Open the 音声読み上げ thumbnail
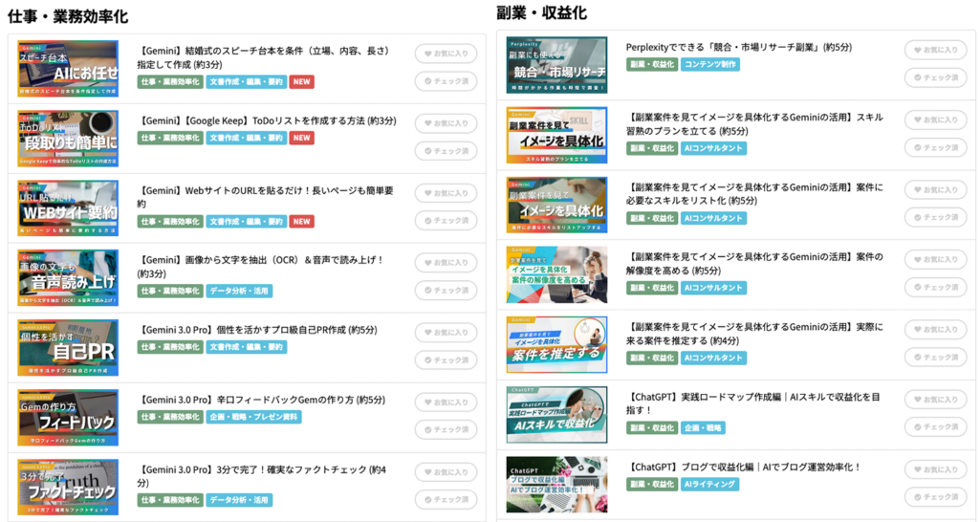This screenshot has width=980, height=522. coord(68,277)
